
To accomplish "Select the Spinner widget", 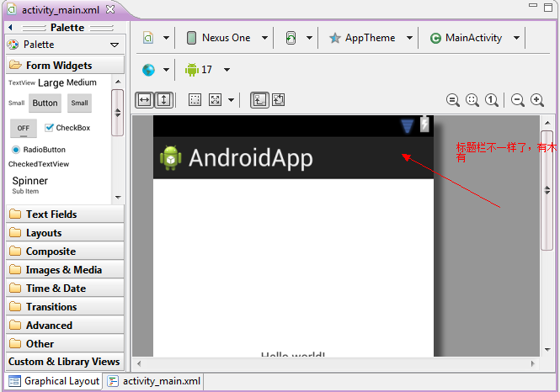I will [x=30, y=184].
